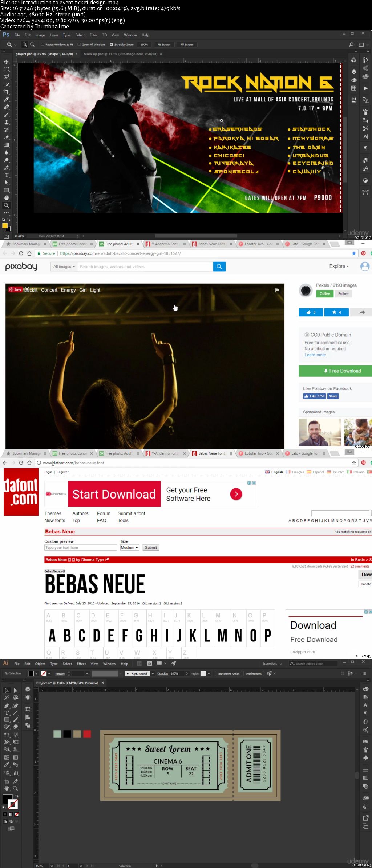Activate the Pen tool in Photoshop
372x868 pixels.
point(7,168)
